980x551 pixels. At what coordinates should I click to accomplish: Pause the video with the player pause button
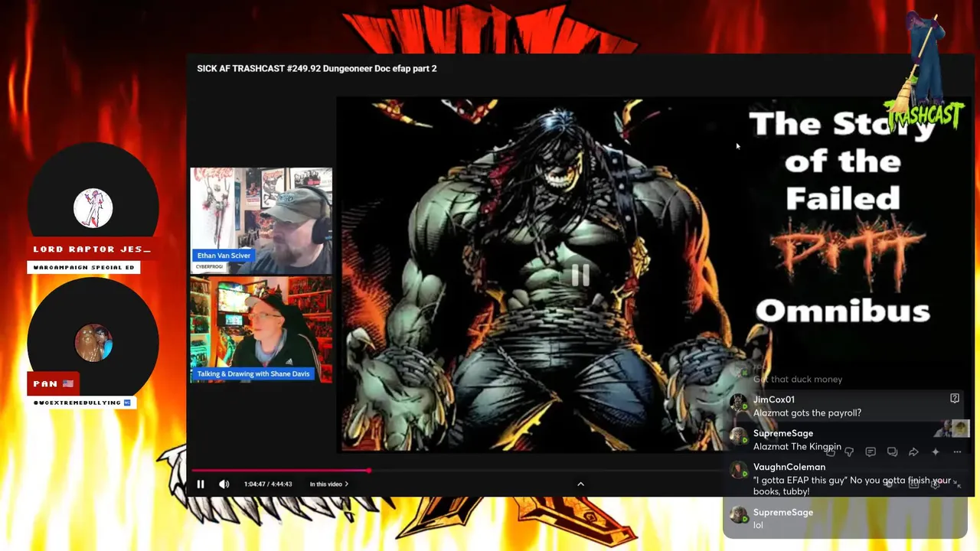(201, 484)
